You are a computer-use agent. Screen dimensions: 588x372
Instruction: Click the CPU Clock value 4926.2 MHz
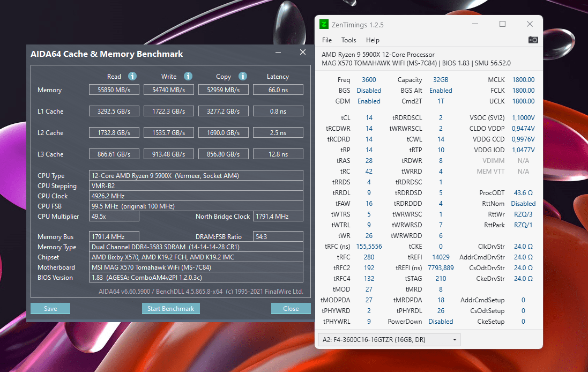click(x=196, y=196)
